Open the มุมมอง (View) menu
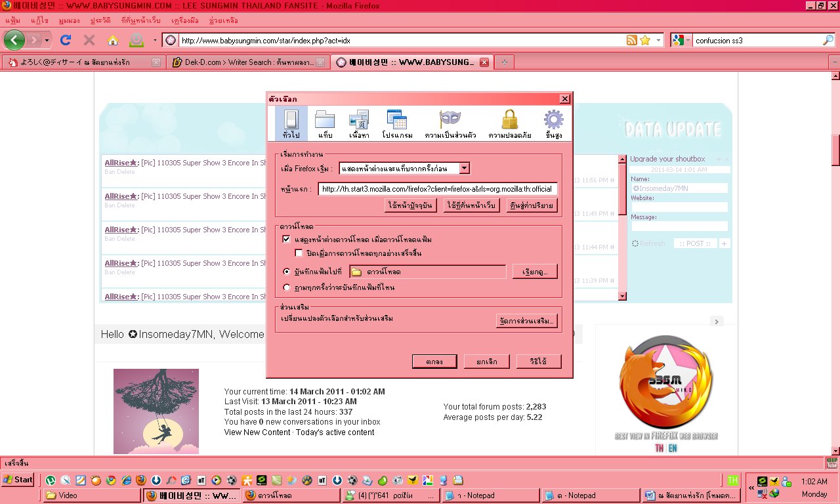The image size is (840, 504). coord(69,20)
